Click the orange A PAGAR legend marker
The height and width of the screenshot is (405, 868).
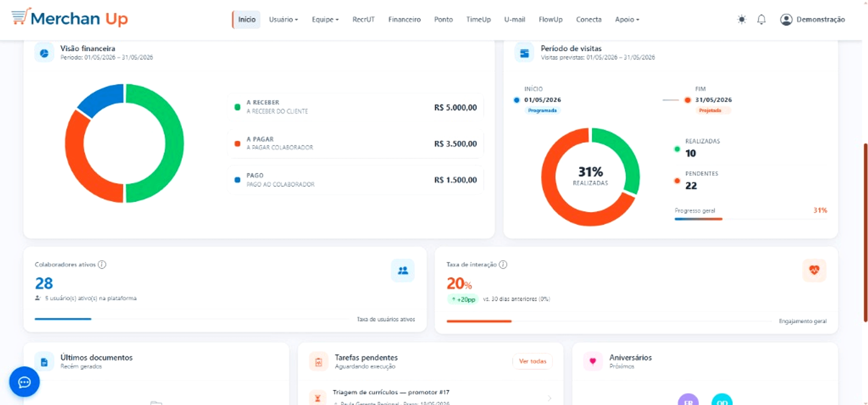[x=237, y=143]
